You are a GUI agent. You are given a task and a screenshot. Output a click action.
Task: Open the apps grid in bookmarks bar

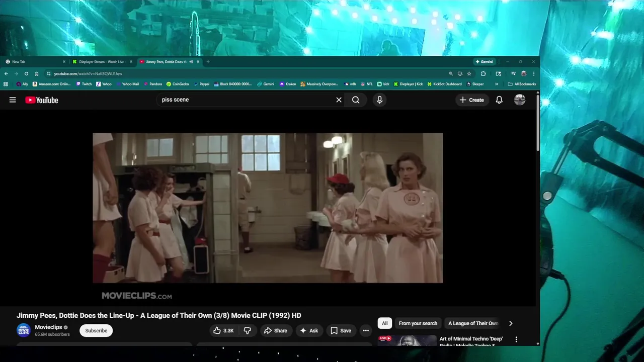[6, 84]
